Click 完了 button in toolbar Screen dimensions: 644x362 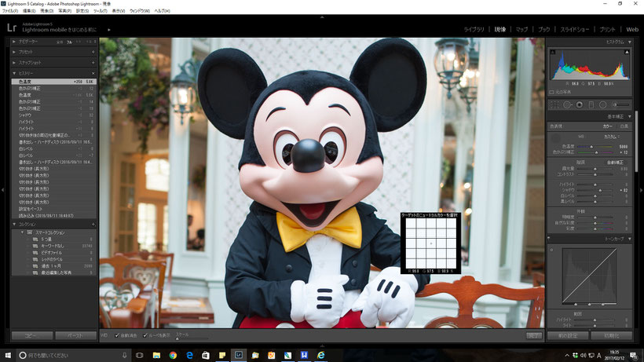click(533, 335)
